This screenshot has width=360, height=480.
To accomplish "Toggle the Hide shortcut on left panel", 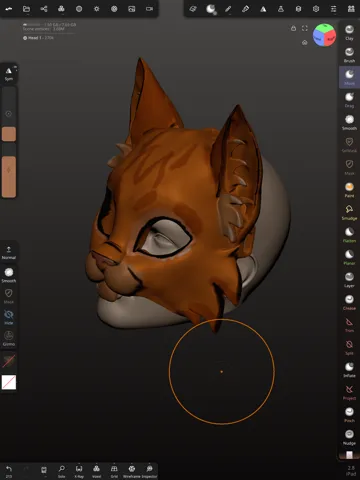I will coord(9,317).
